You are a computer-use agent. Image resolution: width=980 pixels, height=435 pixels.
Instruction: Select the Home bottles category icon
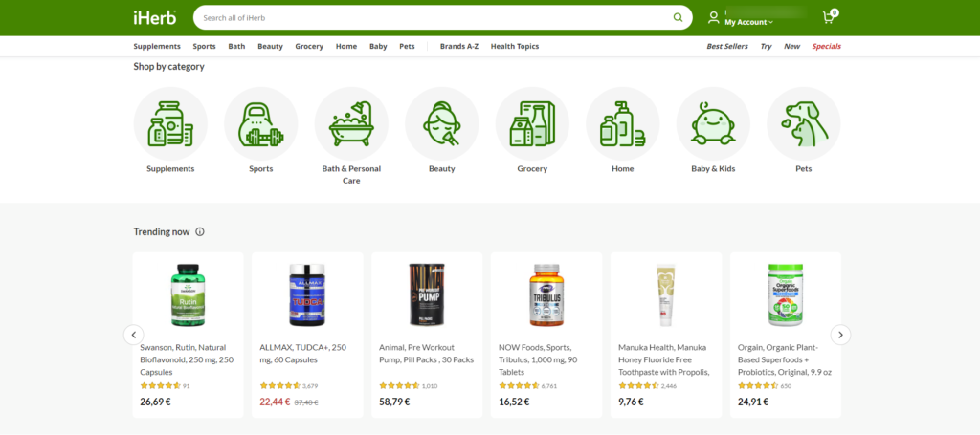[622, 123]
